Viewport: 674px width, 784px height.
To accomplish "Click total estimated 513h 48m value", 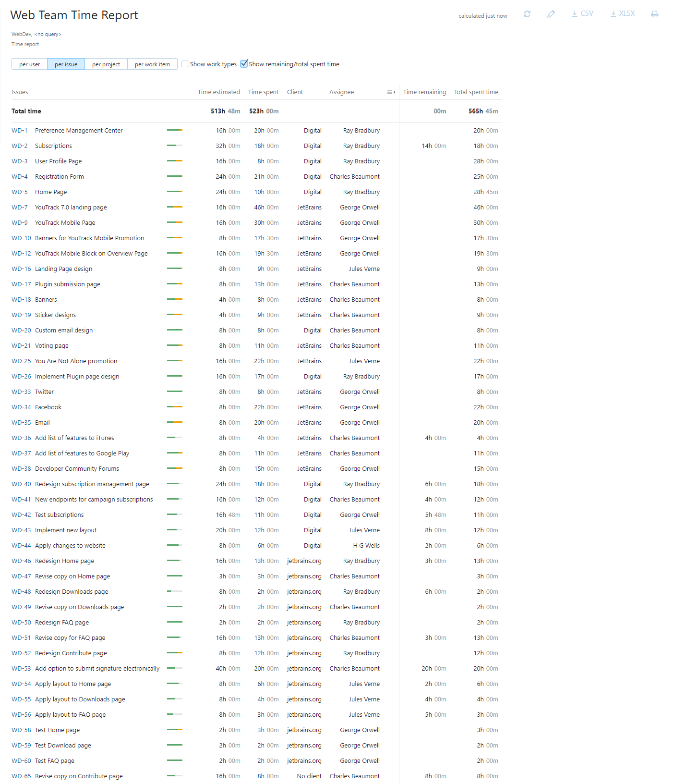I will [225, 111].
